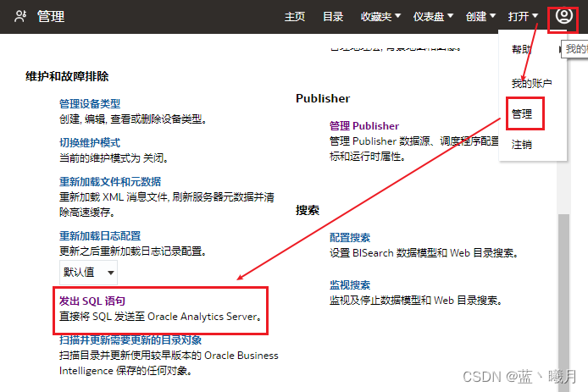Open the 管理 Publisher link
This screenshot has height=392, width=588.
[x=364, y=126]
